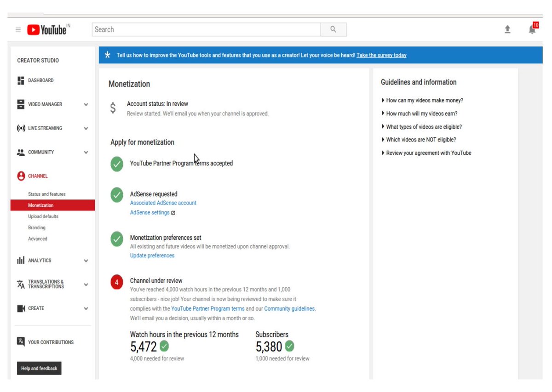Expand the Create section chevron
Screen dimensions: 552x392
click(x=86, y=309)
